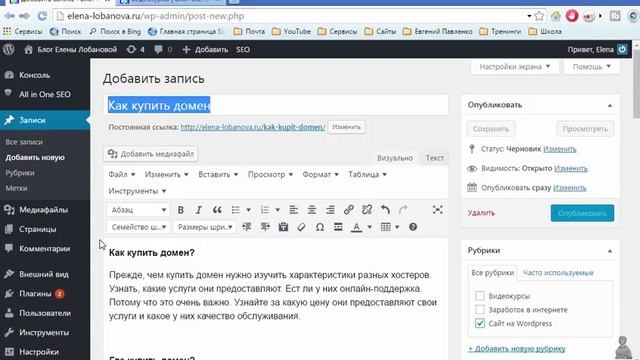
Task: Click the blue Опубликовать button
Action: [582, 213]
